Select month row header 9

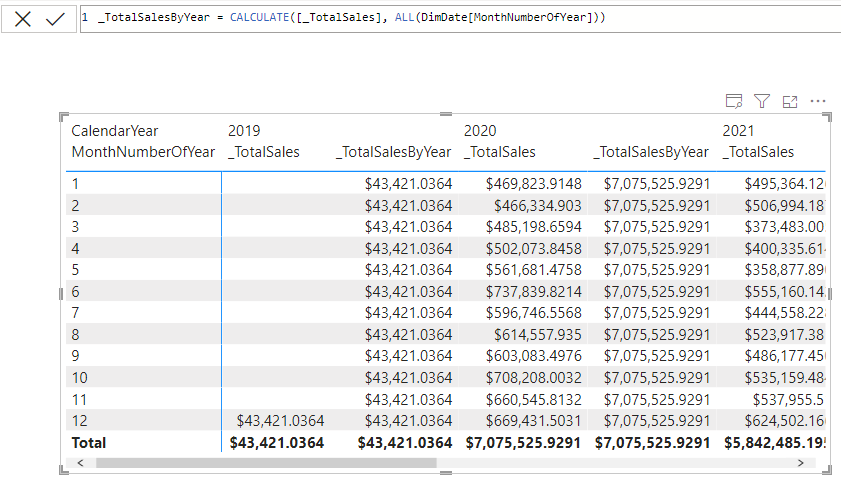click(x=76, y=356)
